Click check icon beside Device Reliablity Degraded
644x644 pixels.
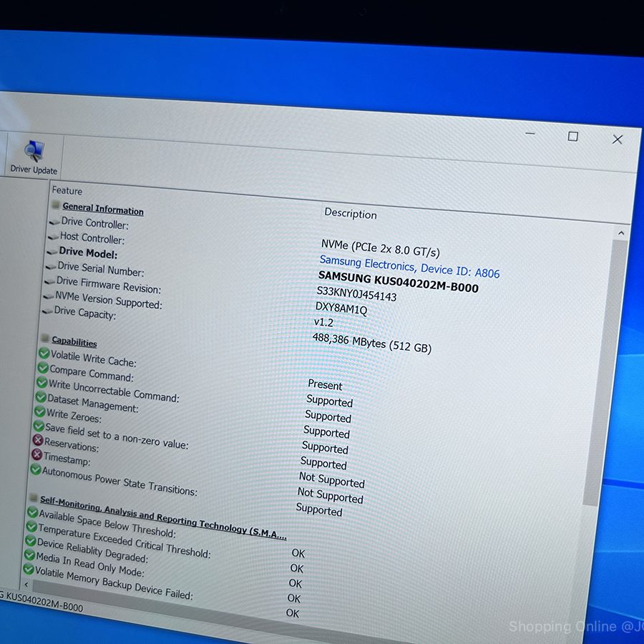[30, 540]
